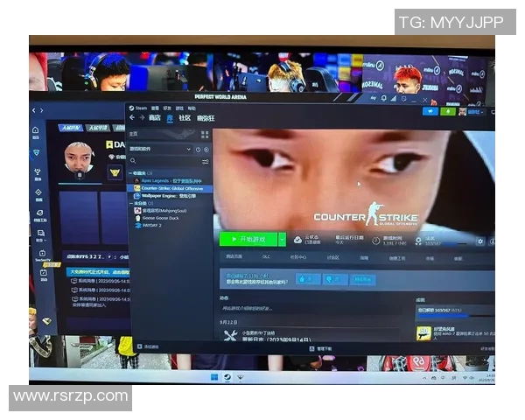
Task: Click bell icon in Perfect World title bar
Action: tap(384, 98)
